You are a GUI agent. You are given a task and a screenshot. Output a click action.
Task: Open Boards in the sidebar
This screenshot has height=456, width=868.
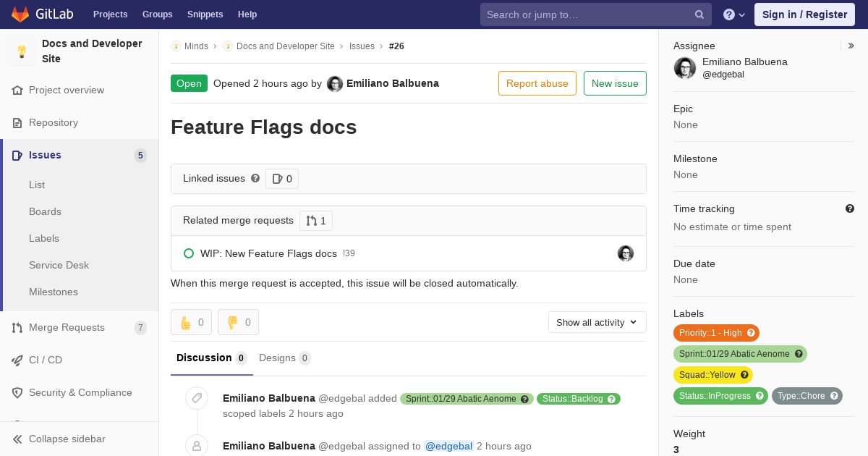coord(45,211)
